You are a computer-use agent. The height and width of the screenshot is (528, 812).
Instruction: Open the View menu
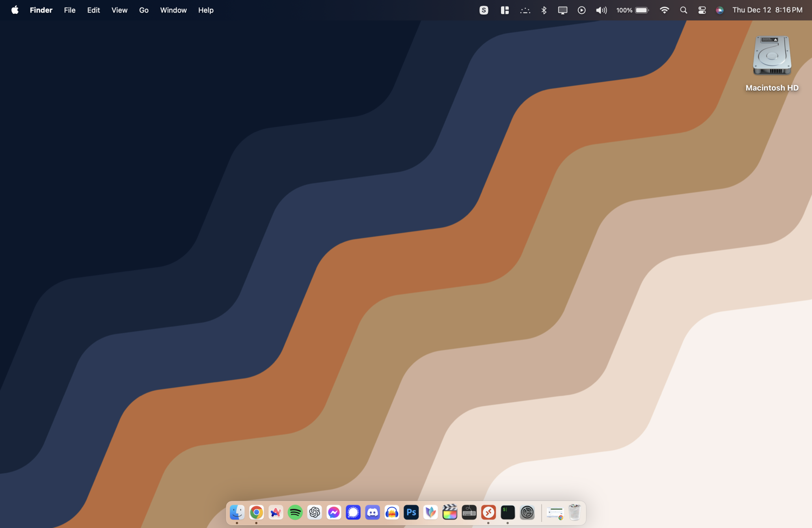coord(119,10)
